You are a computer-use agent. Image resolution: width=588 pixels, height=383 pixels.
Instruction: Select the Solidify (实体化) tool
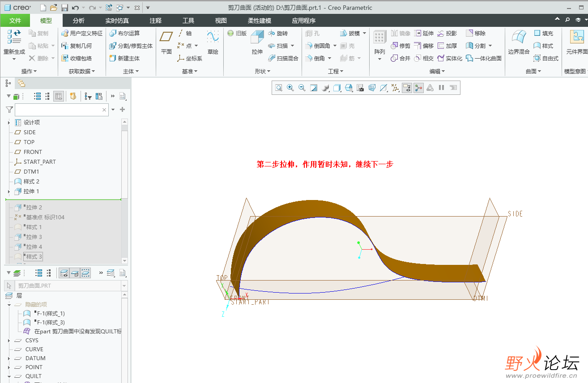pyautogui.click(x=450, y=59)
